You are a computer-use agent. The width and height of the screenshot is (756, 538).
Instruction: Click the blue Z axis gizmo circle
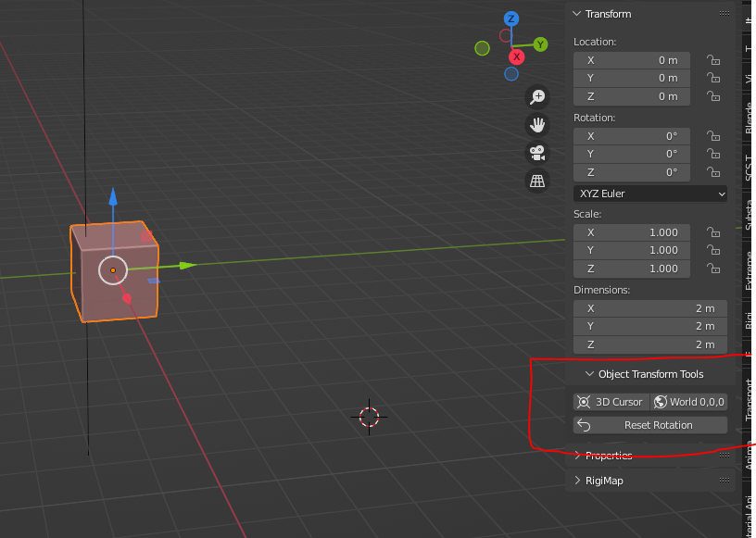point(511,19)
